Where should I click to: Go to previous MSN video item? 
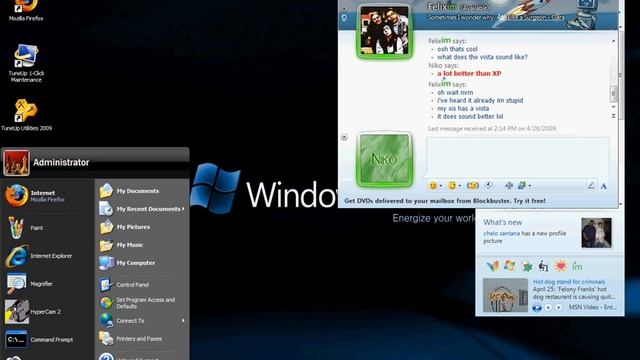tap(548, 307)
